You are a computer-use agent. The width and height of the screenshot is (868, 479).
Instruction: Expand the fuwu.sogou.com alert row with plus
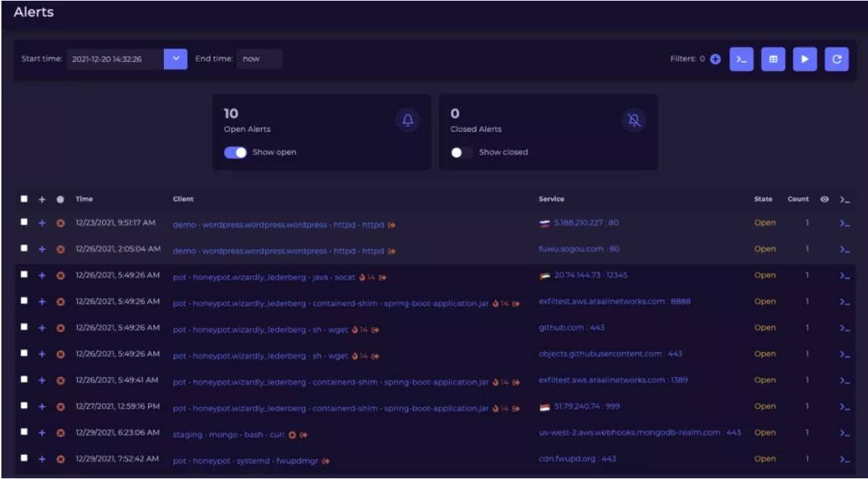pos(42,249)
